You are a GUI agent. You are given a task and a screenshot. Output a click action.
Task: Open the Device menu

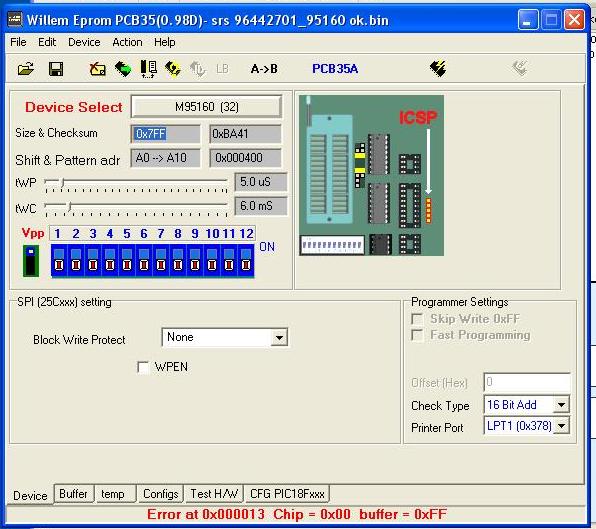click(x=84, y=42)
